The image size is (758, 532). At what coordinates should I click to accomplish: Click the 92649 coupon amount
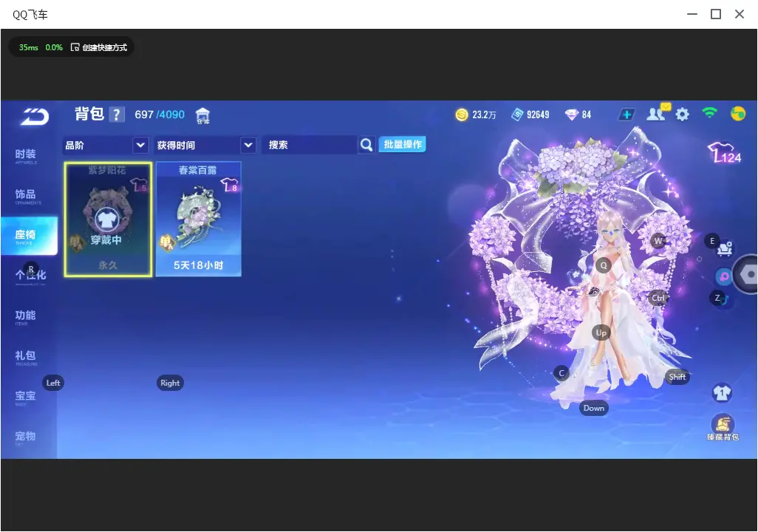click(x=538, y=115)
